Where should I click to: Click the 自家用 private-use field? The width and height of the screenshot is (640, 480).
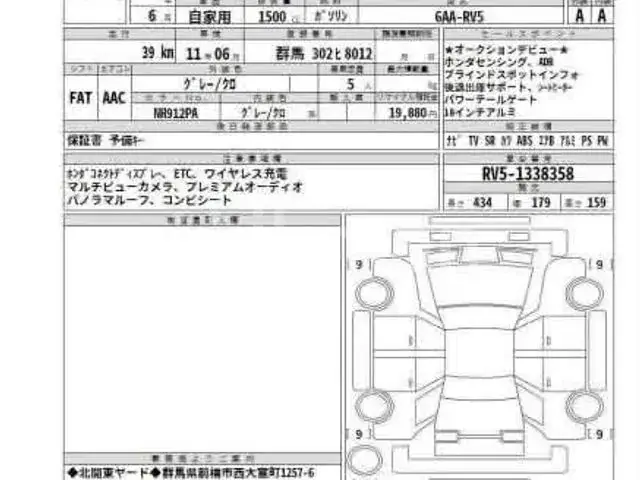click(210, 17)
